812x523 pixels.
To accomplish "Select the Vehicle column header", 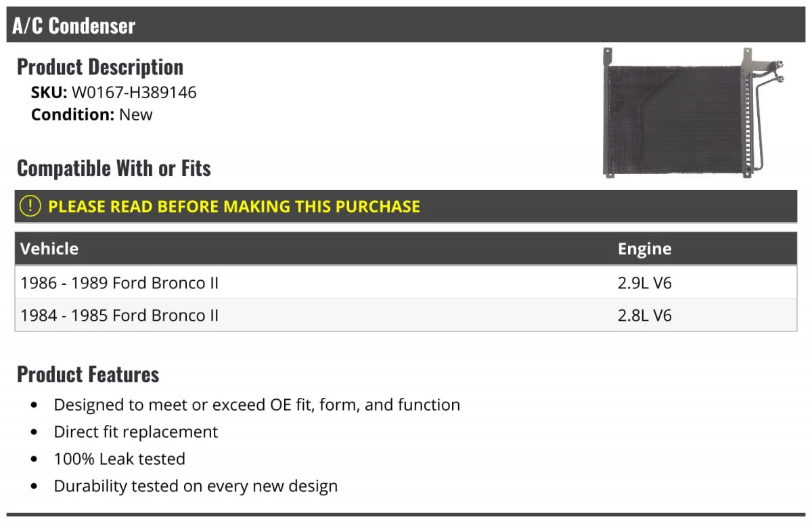I will pos(49,249).
